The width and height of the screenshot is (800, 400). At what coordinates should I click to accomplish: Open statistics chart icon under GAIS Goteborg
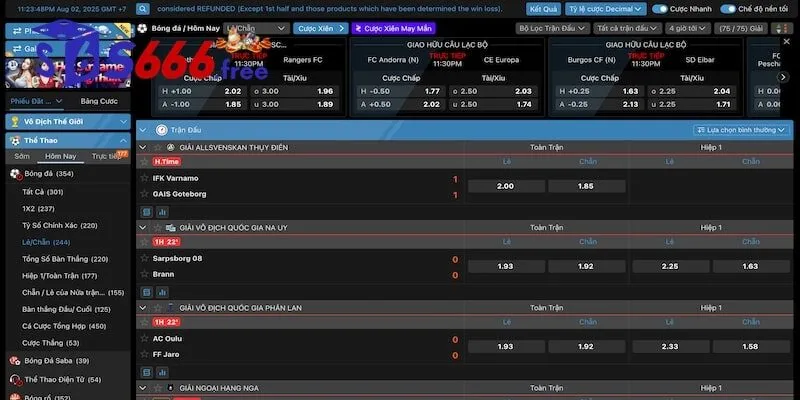click(x=160, y=212)
